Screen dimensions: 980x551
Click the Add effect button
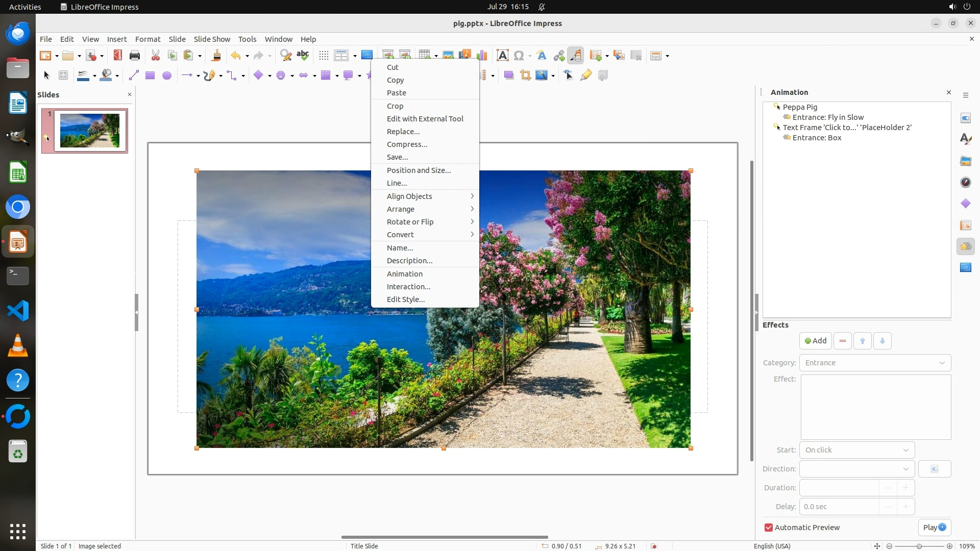[x=815, y=341]
